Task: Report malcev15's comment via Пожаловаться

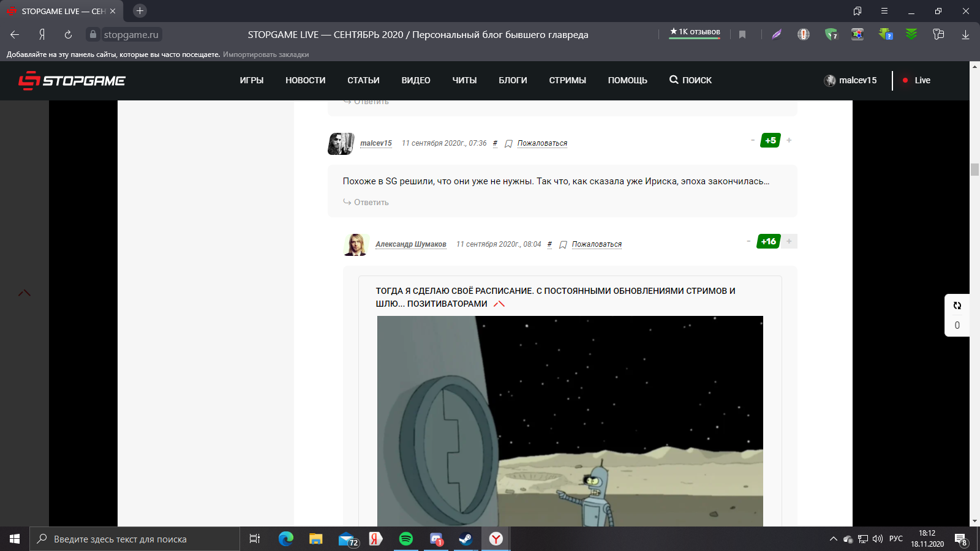Action: coord(542,143)
